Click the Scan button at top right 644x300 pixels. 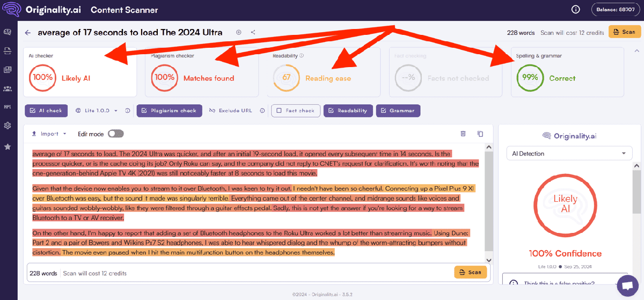(624, 32)
